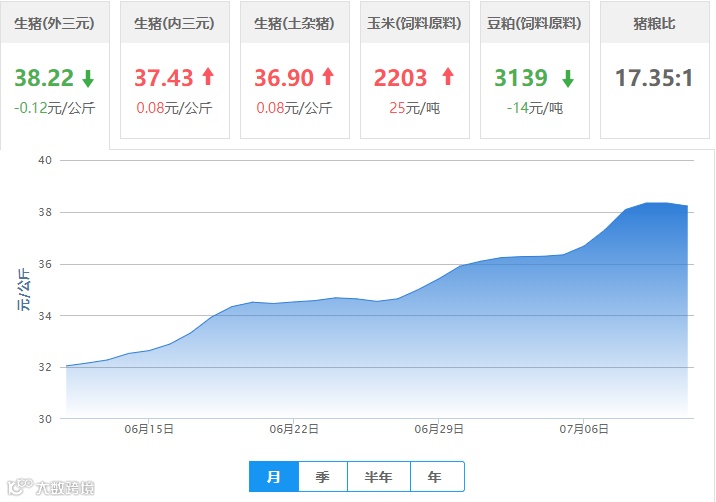Image resolution: width=716 pixels, height=502 pixels.
Task: Click the 07月06日 axis label
Action: [584, 429]
